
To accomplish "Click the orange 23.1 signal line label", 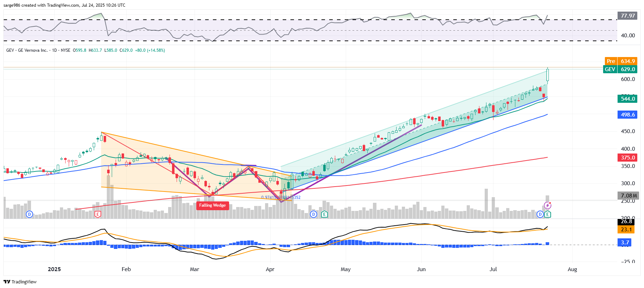I will point(626,230).
